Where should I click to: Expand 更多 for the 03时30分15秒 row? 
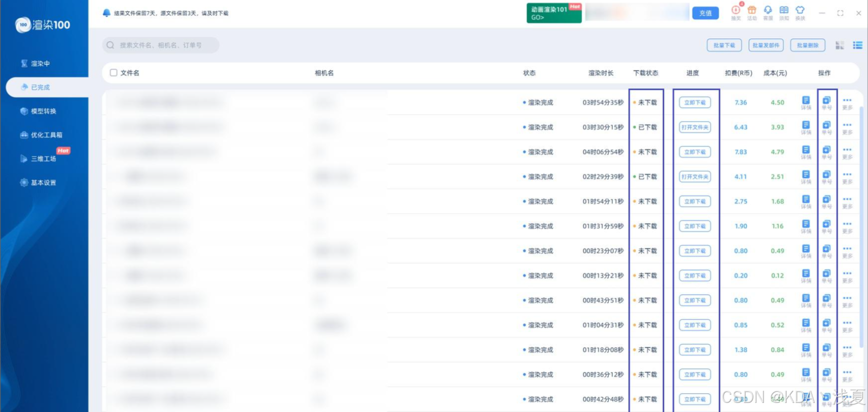click(847, 127)
